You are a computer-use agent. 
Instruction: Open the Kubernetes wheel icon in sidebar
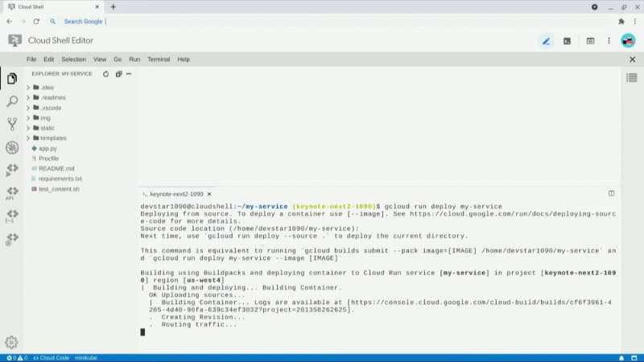click(12, 147)
